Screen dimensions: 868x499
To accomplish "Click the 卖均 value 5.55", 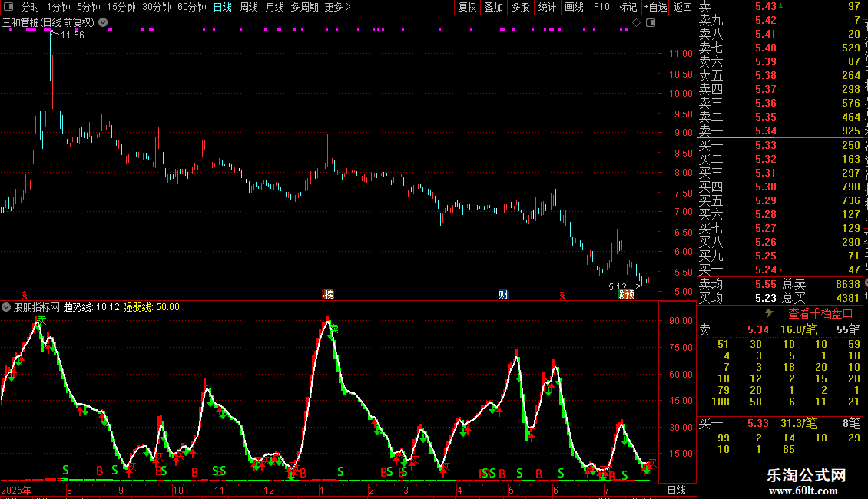I will point(766,284).
